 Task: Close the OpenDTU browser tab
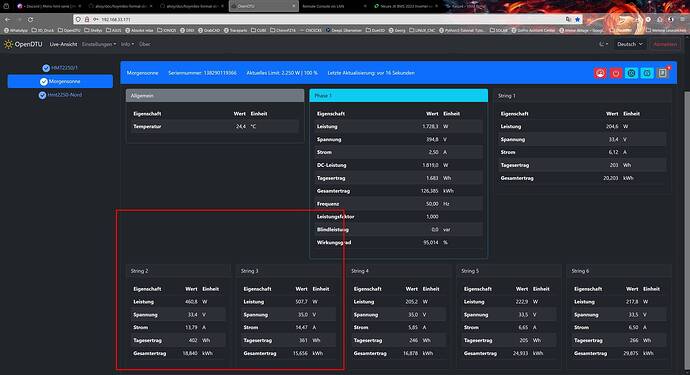pyautogui.click(x=294, y=6)
